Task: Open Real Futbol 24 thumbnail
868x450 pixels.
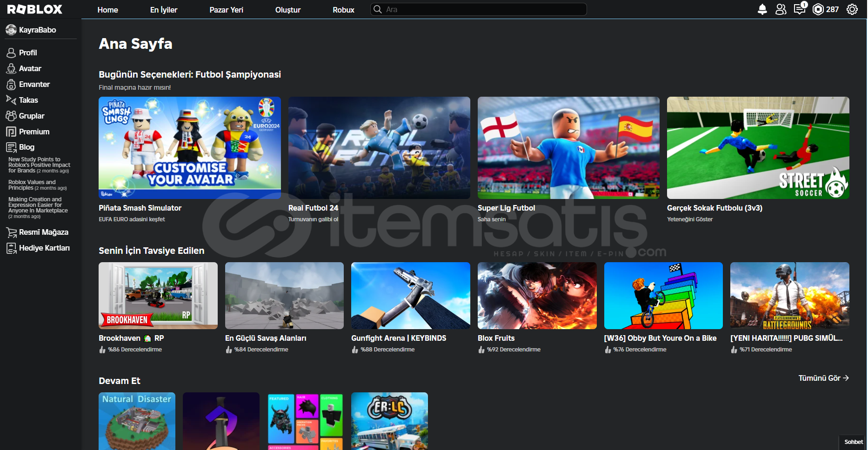Action: [379, 148]
